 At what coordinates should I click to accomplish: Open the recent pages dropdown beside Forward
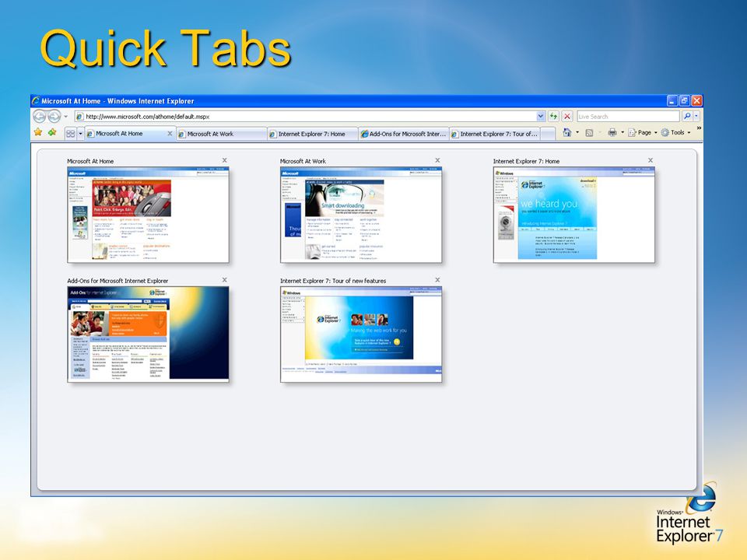point(65,117)
